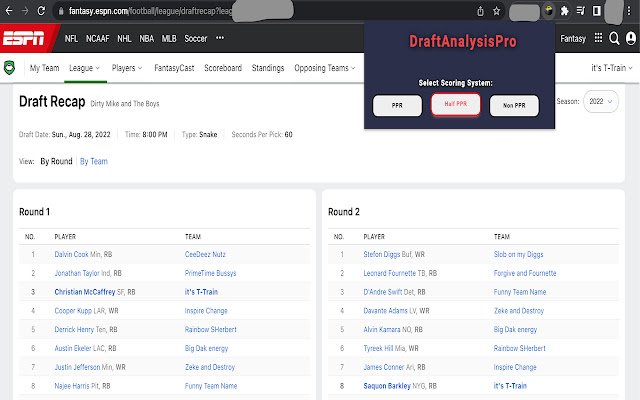
Task: Click the Fantasy link in ESPN header
Action: tap(573, 38)
